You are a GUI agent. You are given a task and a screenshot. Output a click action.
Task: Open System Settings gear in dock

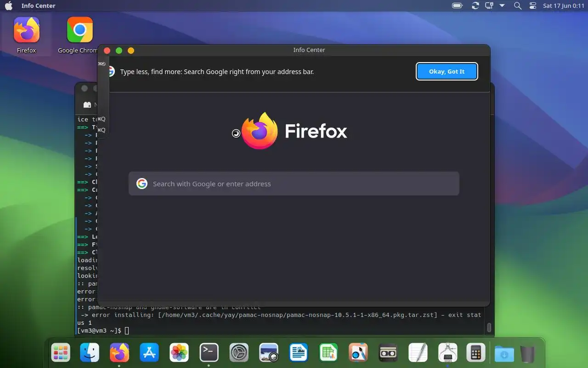[x=239, y=353]
